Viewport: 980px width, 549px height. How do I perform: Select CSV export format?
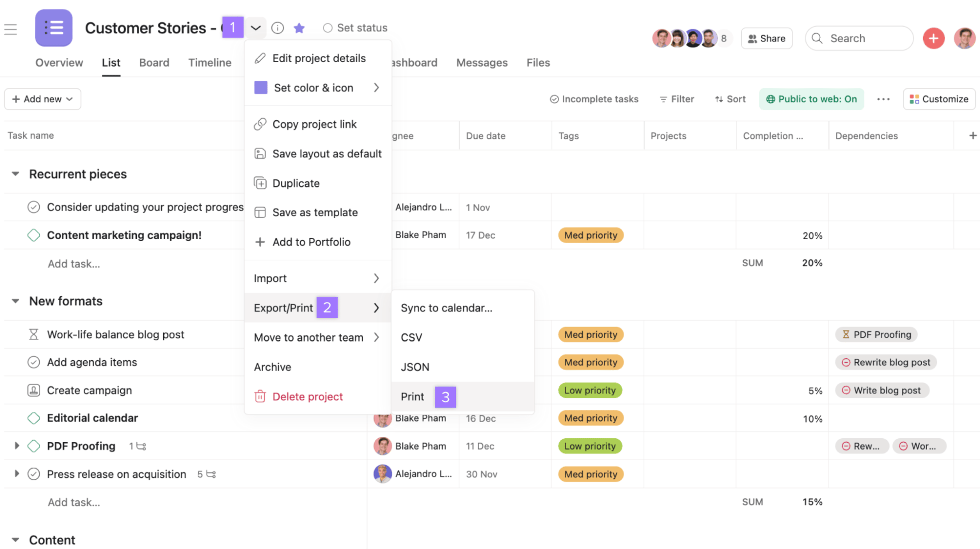[x=411, y=337]
